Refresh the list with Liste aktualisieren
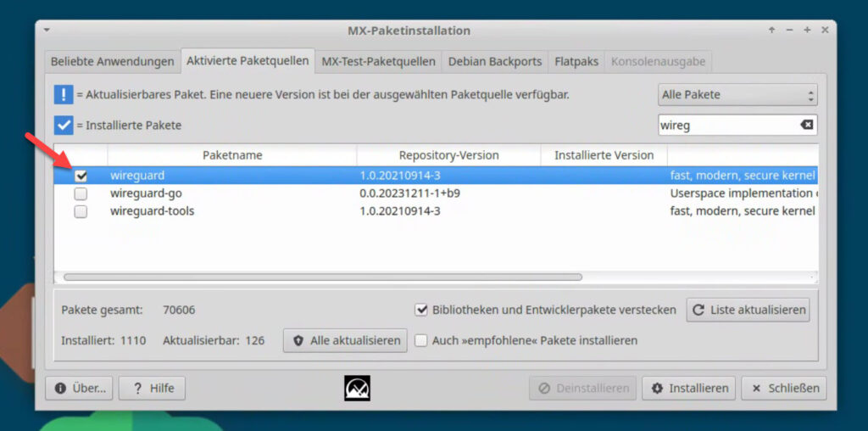Viewport: 868px width, 431px height. 748,310
